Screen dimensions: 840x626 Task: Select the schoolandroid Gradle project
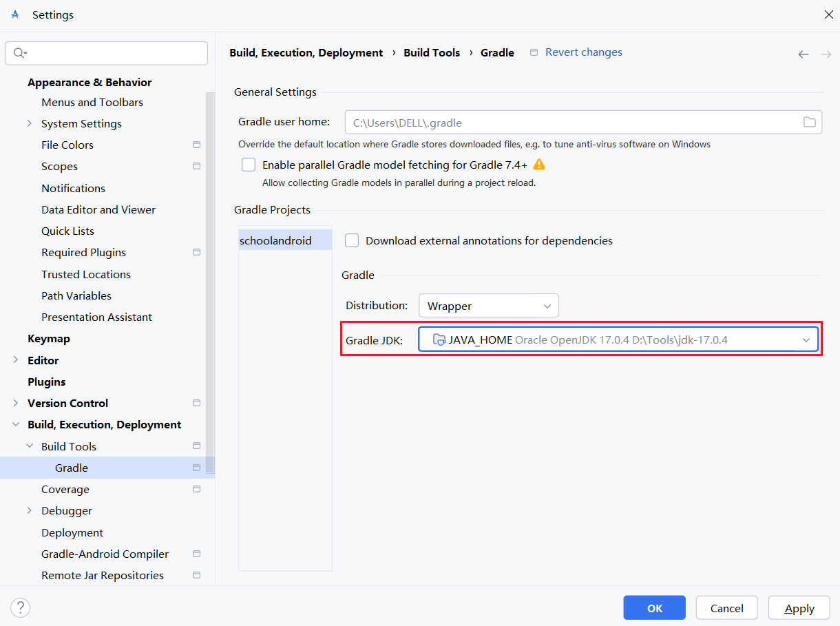coord(275,241)
